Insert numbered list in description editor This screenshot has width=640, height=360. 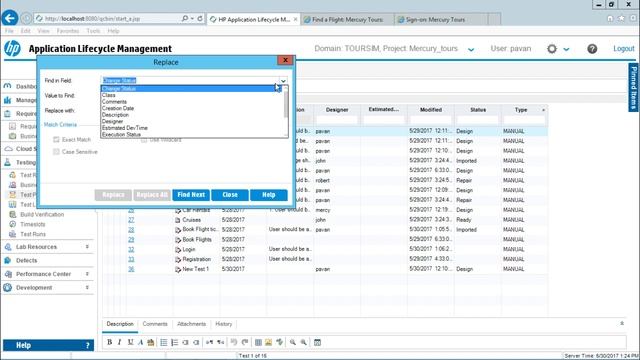(x=175, y=342)
